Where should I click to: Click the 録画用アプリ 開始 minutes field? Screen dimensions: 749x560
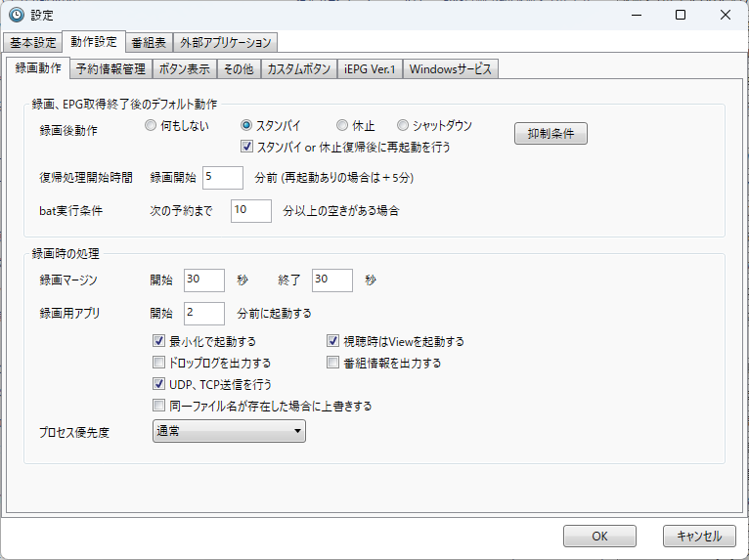tap(204, 314)
